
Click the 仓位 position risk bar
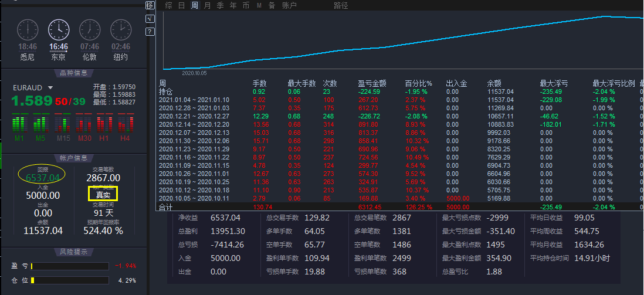tap(69, 280)
